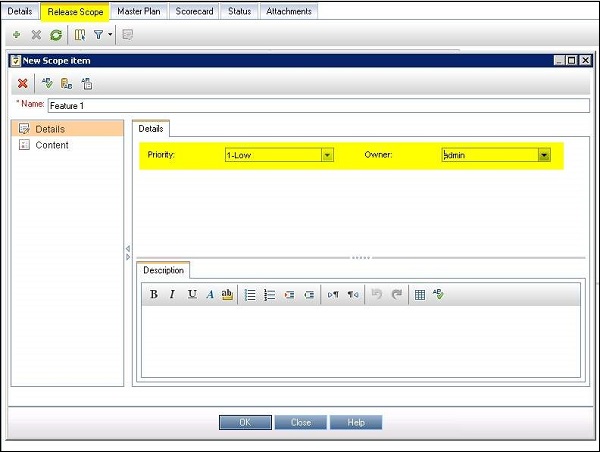Click the Help button

[x=356, y=423]
